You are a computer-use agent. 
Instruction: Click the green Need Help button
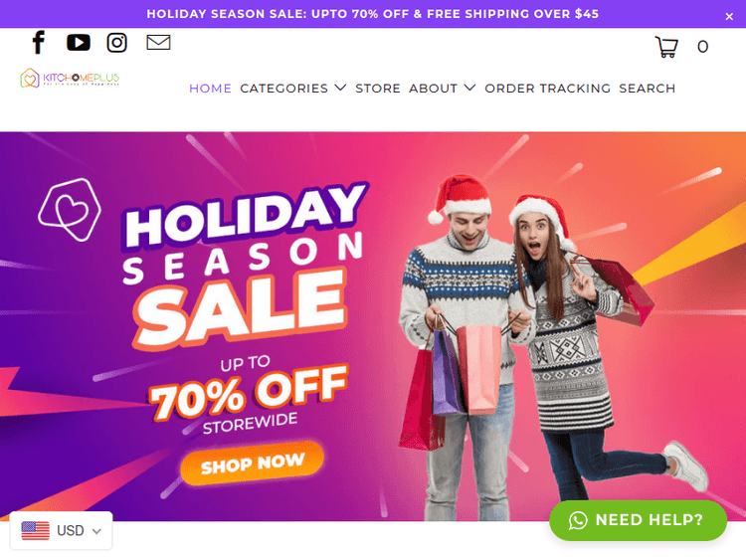tap(638, 520)
